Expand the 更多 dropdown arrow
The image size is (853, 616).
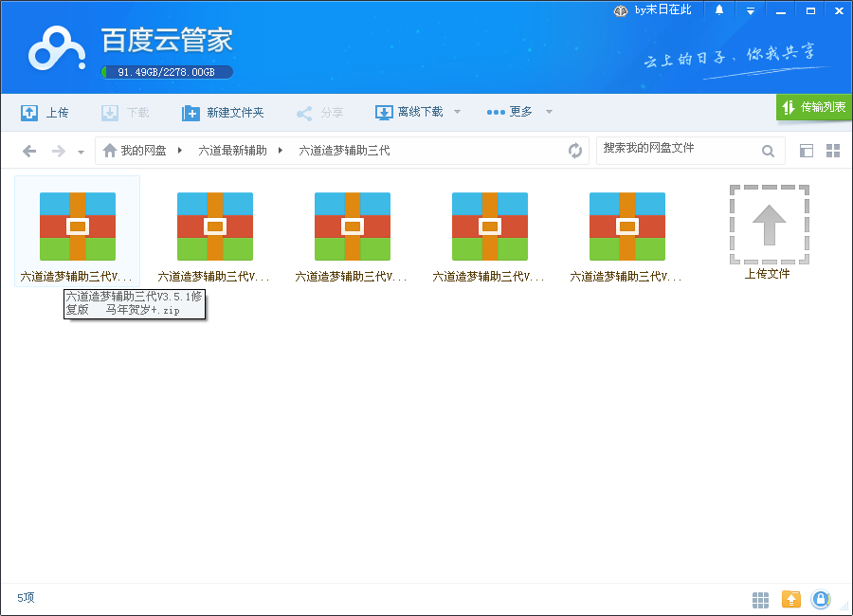(x=549, y=112)
